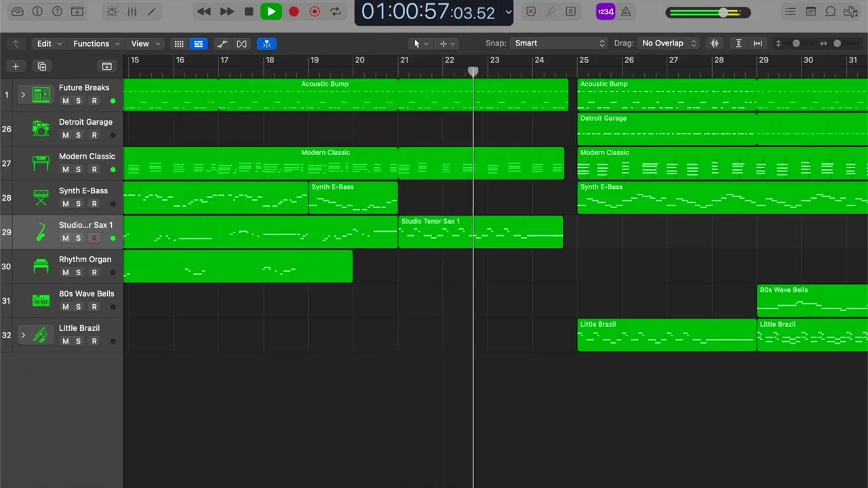Image resolution: width=868 pixels, height=488 pixels.
Task: Open the pointer tool selection menu
Action: click(x=420, y=43)
